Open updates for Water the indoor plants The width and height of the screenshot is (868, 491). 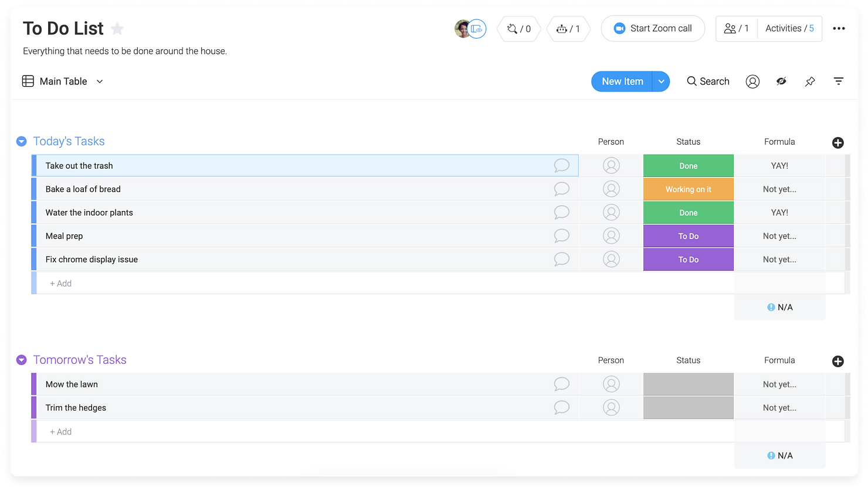point(561,212)
